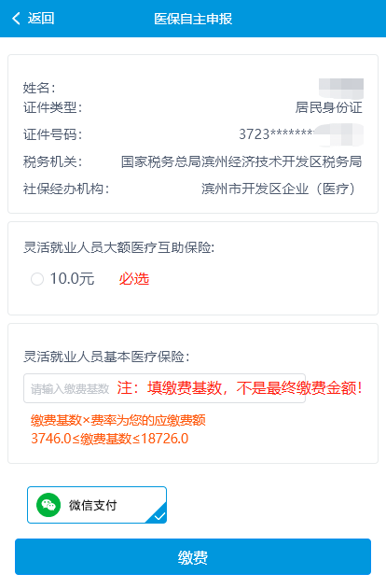Screen dimensions: 386x588
Task: Click the red 必选 required marker
Action: pos(133,279)
